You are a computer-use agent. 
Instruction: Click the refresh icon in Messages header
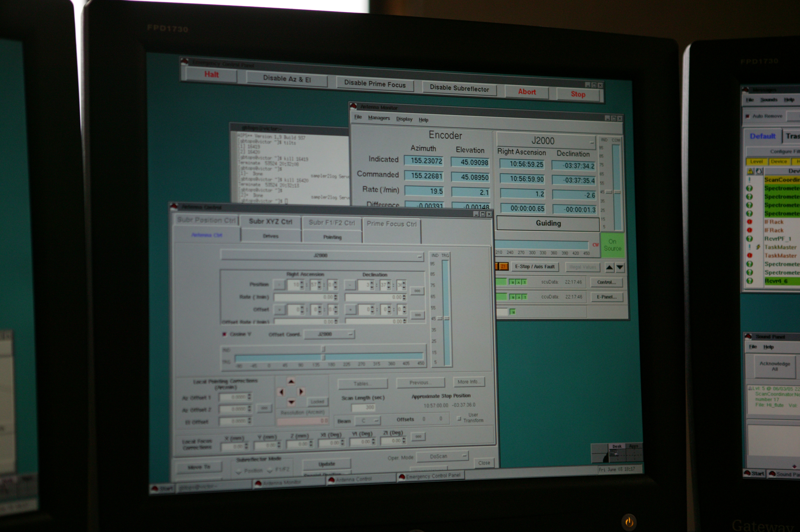pyautogui.click(x=759, y=171)
